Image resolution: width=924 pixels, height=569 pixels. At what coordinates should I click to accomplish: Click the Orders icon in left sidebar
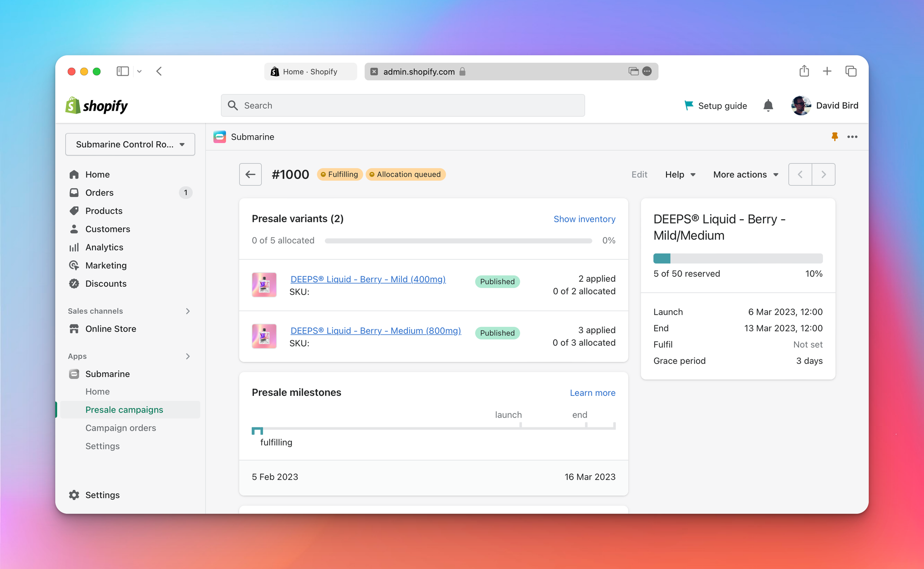click(74, 193)
